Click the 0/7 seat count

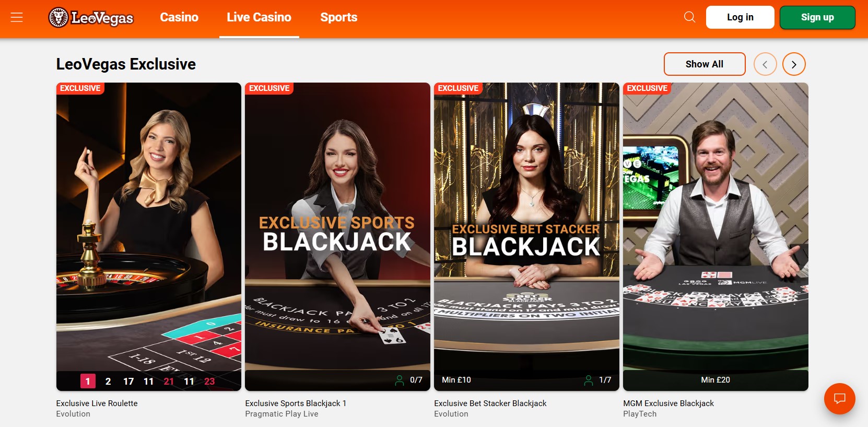pos(416,380)
